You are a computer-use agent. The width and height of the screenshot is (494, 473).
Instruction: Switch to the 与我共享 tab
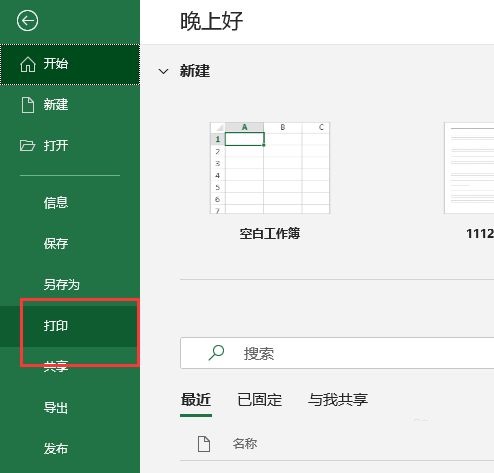point(338,399)
